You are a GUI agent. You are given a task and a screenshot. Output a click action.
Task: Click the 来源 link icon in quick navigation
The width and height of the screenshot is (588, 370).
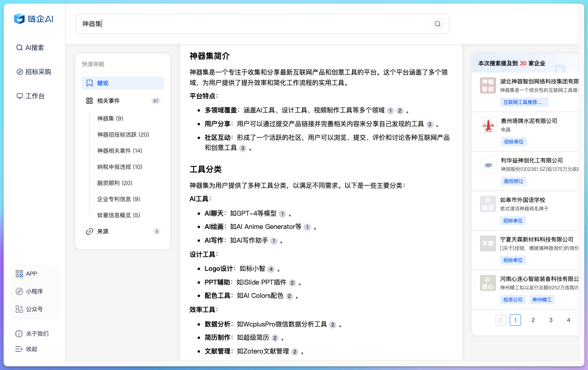point(89,231)
